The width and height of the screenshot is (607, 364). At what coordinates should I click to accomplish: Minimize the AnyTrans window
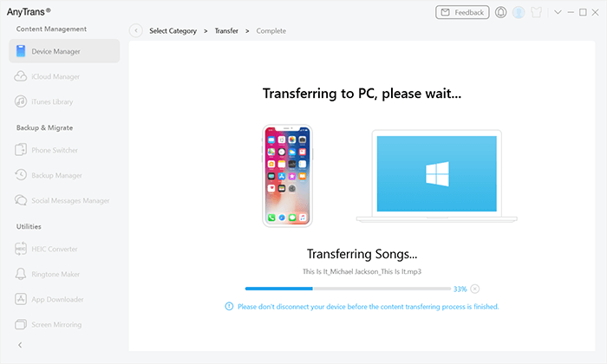(x=571, y=12)
